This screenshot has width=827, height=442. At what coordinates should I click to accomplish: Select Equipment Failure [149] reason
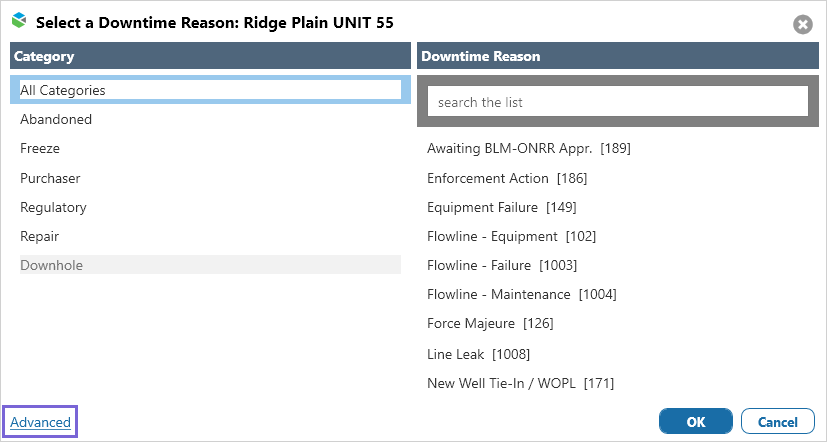pos(501,207)
